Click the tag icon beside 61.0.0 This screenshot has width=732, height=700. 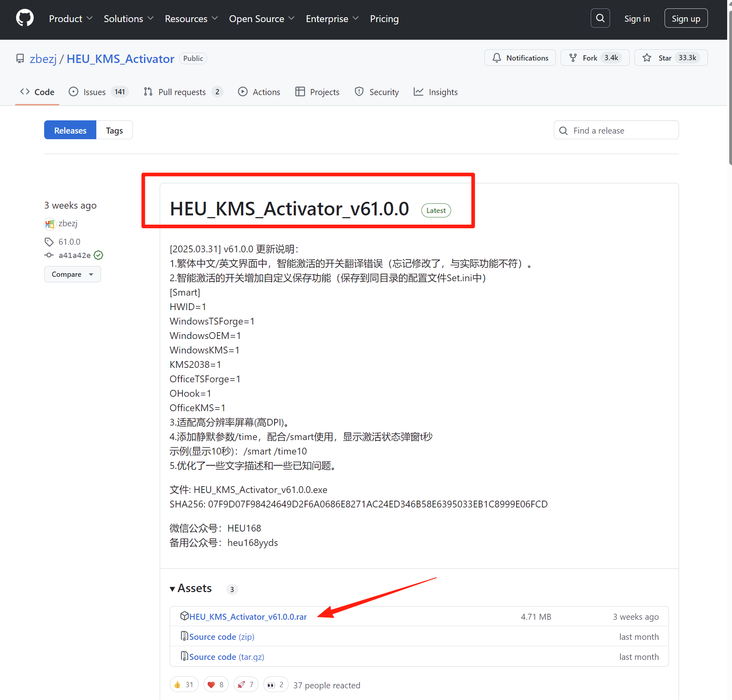(49, 241)
